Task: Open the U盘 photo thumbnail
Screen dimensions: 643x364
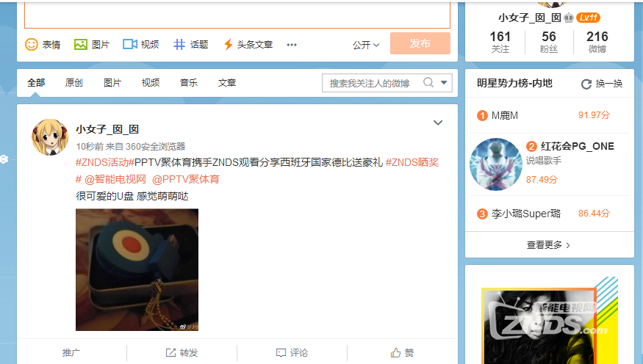Action: 137,269
